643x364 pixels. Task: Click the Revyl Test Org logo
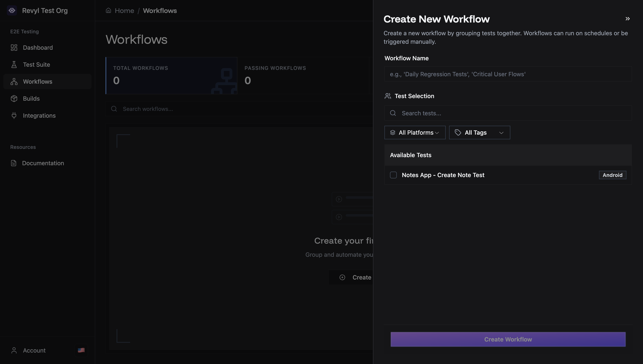pos(12,10)
